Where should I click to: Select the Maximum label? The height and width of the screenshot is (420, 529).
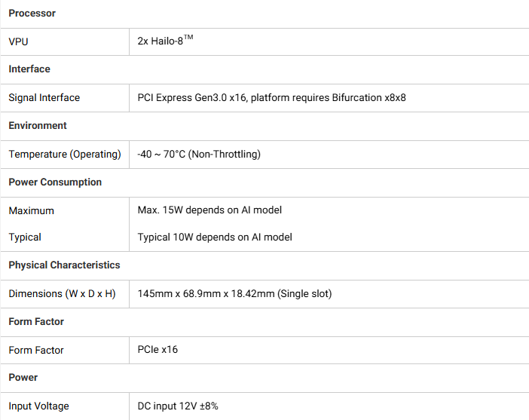32,210
